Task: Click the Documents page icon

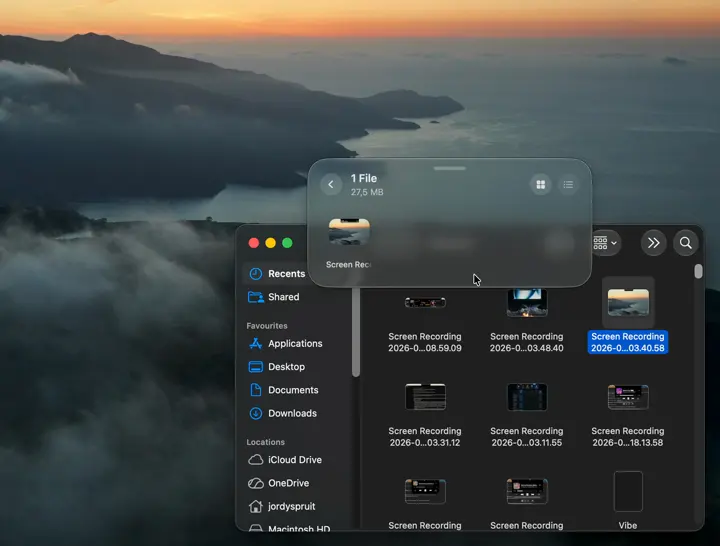Action: [256, 390]
